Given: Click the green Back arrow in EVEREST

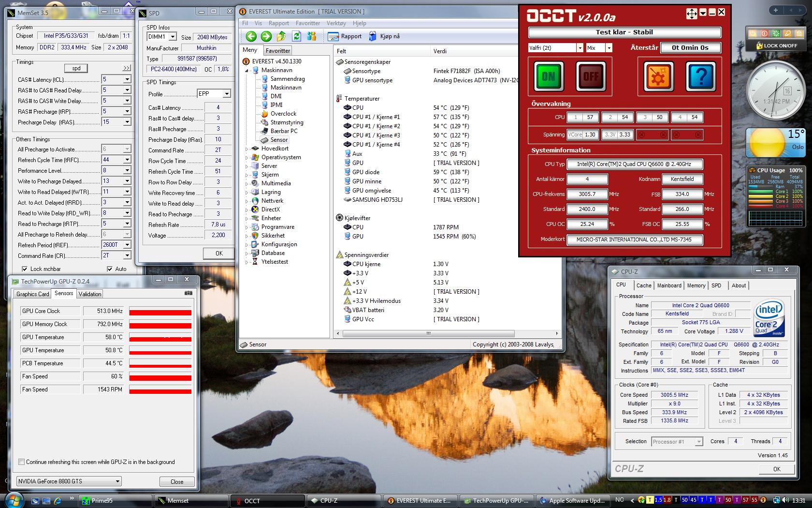Looking at the screenshot, I should (251, 36).
